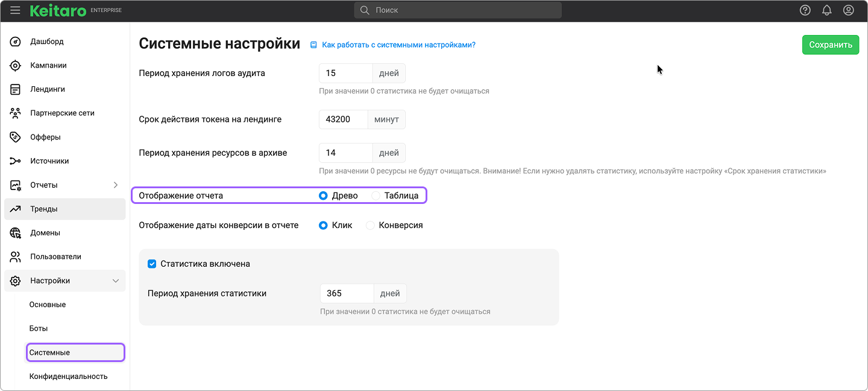Open the help question mark icon

805,10
